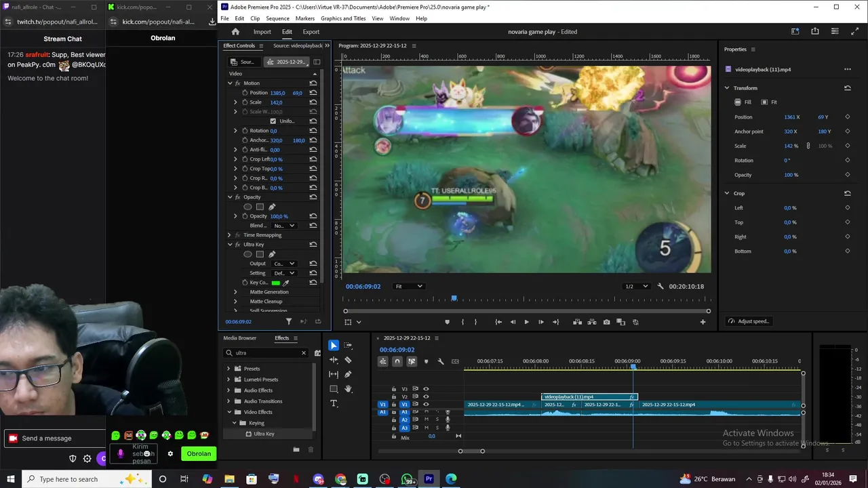Image resolution: width=868 pixels, height=488 pixels.
Task: Toggle V3 track output eye
Action: (426, 389)
